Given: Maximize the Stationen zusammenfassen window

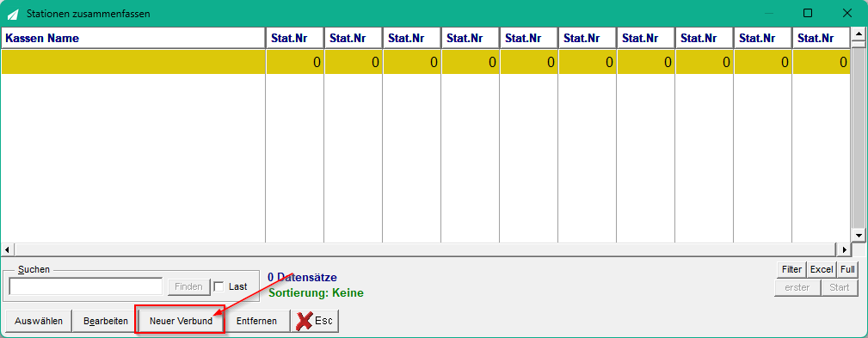Looking at the screenshot, I should click(x=808, y=13).
